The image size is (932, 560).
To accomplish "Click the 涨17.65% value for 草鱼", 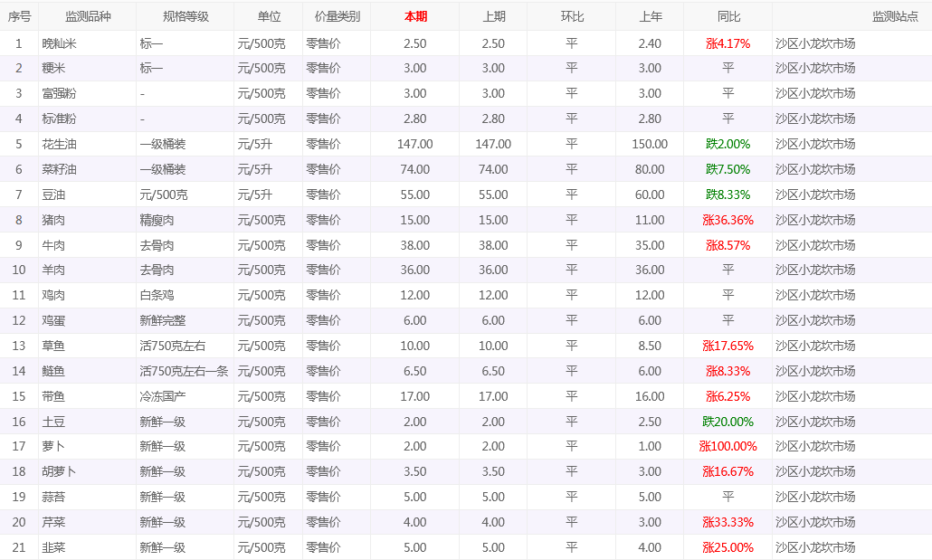I will pyautogui.click(x=728, y=346).
